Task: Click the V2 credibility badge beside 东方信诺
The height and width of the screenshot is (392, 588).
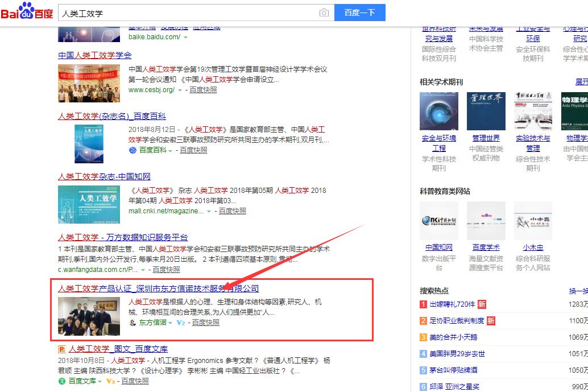Action: coord(181,323)
